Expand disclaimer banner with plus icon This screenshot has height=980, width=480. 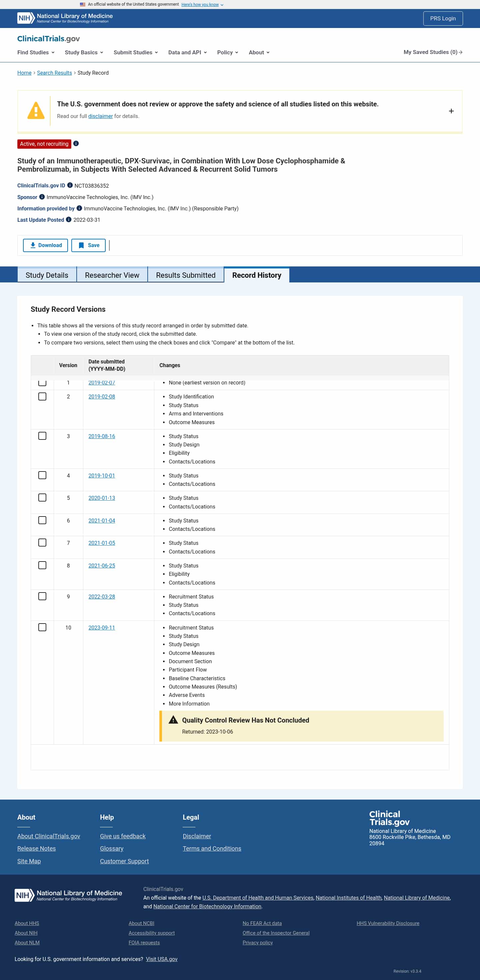(x=451, y=111)
